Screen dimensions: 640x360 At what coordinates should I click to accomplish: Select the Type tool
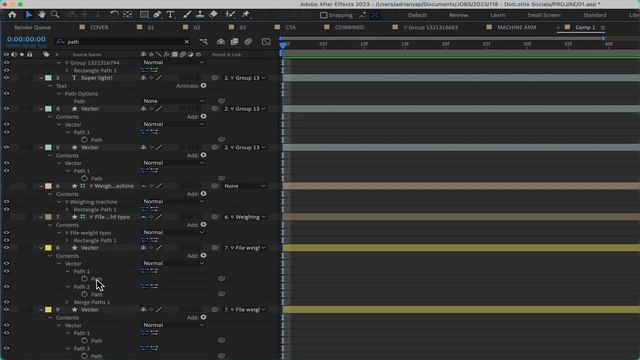point(171,15)
